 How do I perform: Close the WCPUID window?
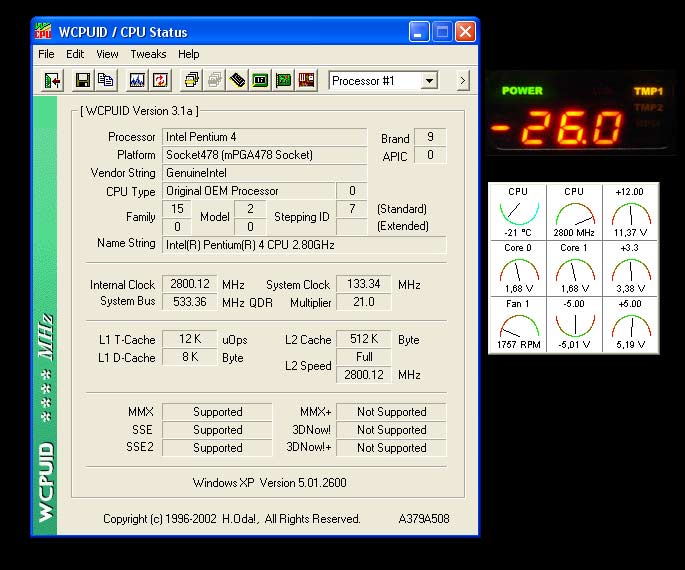click(466, 32)
